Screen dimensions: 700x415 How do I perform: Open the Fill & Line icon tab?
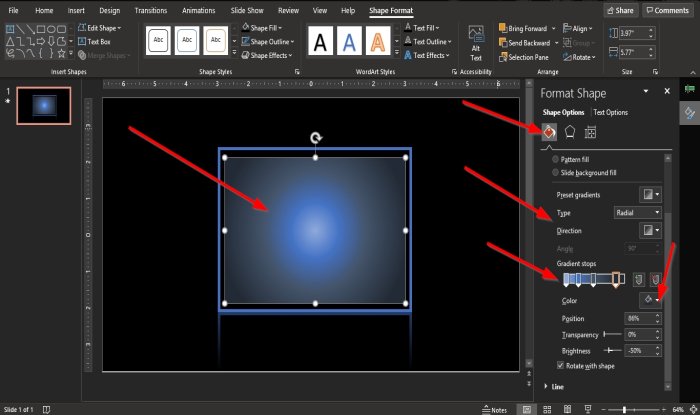[x=549, y=132]
